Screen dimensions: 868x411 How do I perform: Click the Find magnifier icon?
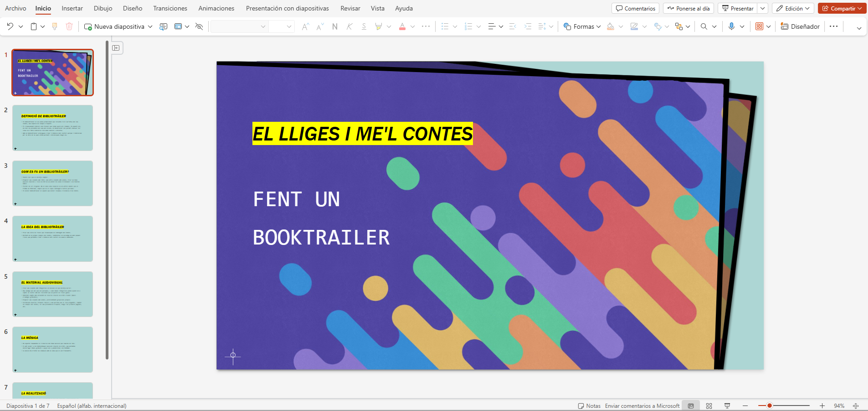(x=704, y=26)
